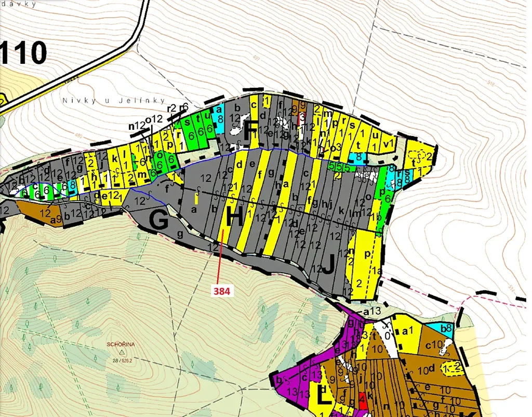
Task: Click the cyan parcel labeled b8
Action: click(x=445, y=328)
